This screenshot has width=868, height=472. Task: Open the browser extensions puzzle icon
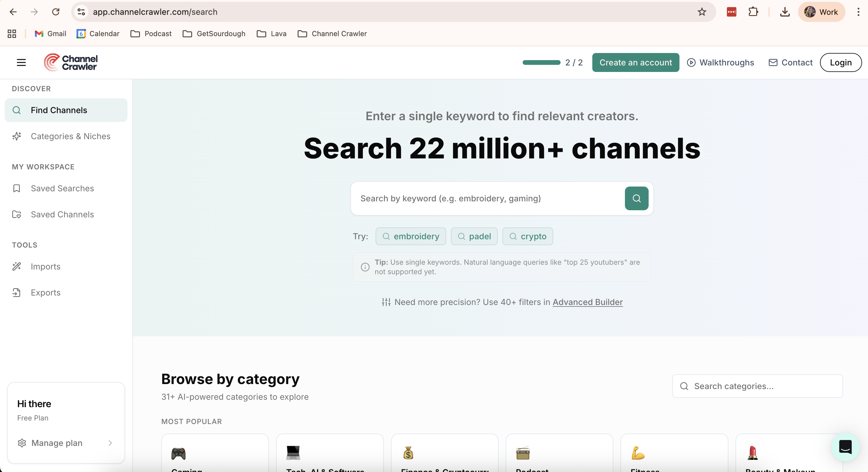(753, 12)
